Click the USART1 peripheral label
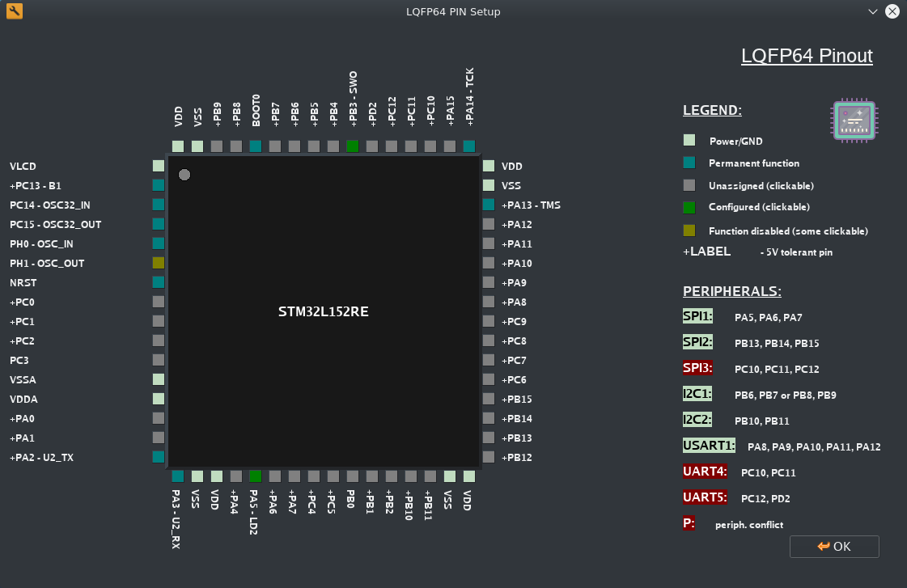This screenshot has width=907, height=588. (709, 445)
